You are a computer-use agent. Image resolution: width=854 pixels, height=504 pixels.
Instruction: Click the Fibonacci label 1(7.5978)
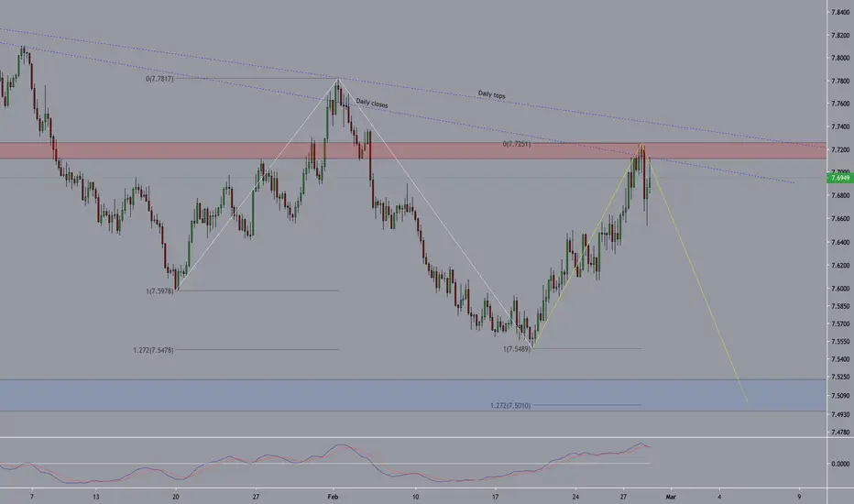159,291
